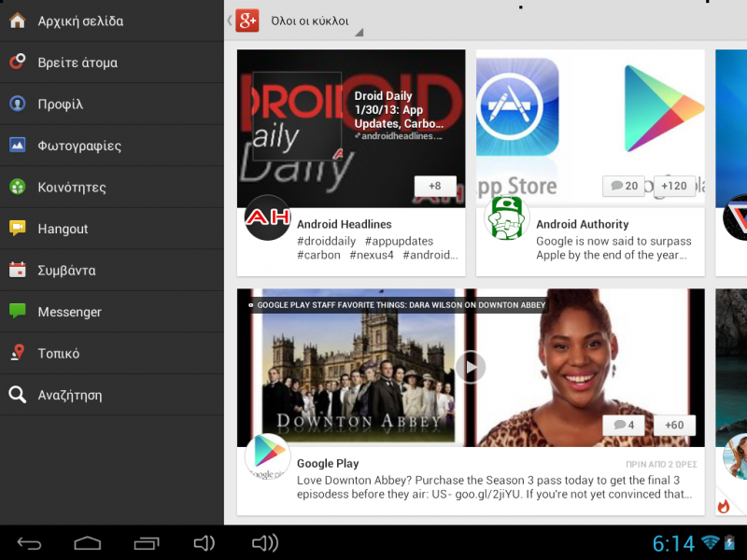
Task: Select the Προφίλ menu item
Action: point(111,104)
